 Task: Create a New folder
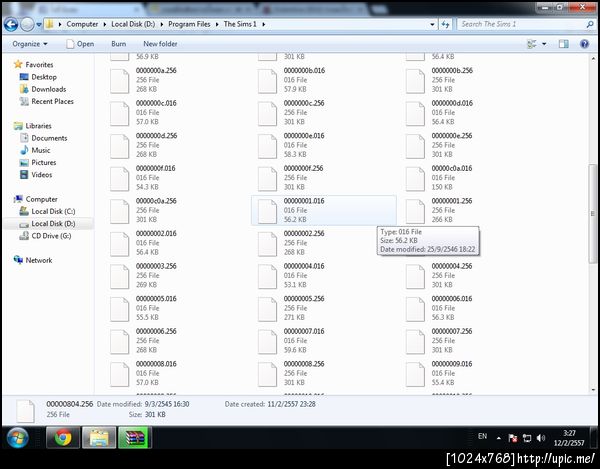[x=160, y=44]
